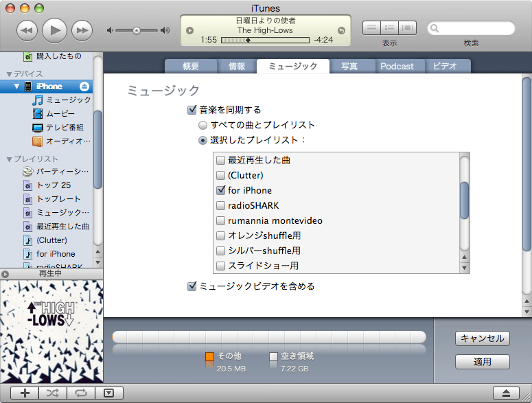The width and height of the screenshot is (532, 403).
Task: Toggle ミュージックビデオを含める checkbox
Action: 192,286
